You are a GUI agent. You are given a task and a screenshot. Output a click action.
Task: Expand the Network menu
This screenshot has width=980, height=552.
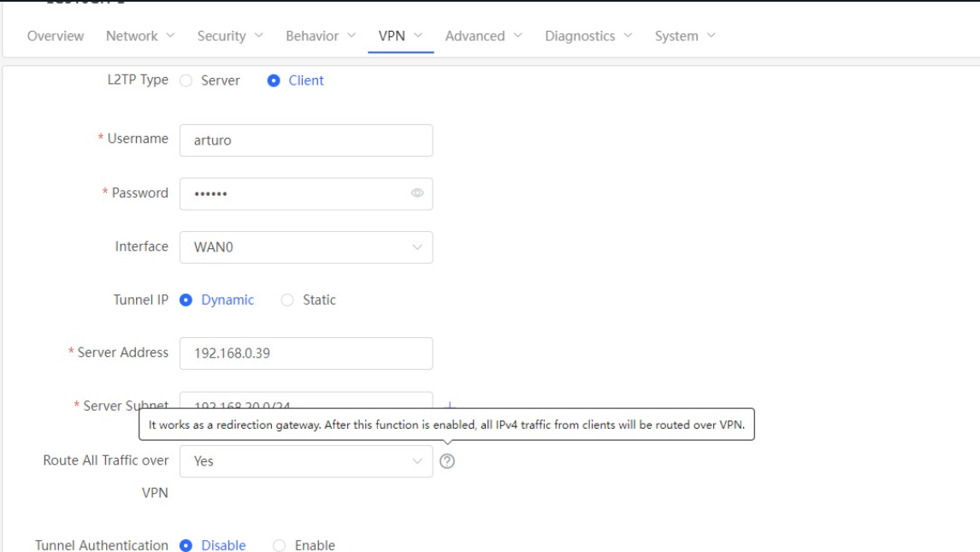[x=140, y=36]
